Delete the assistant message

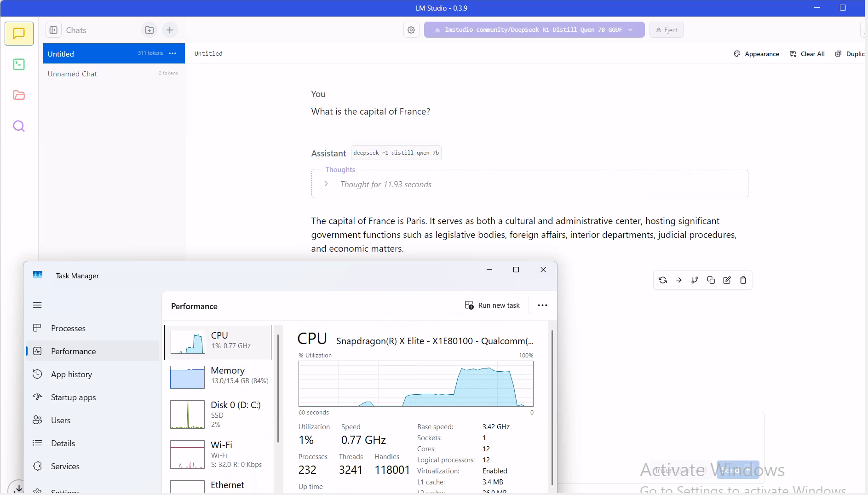(743, 280)
